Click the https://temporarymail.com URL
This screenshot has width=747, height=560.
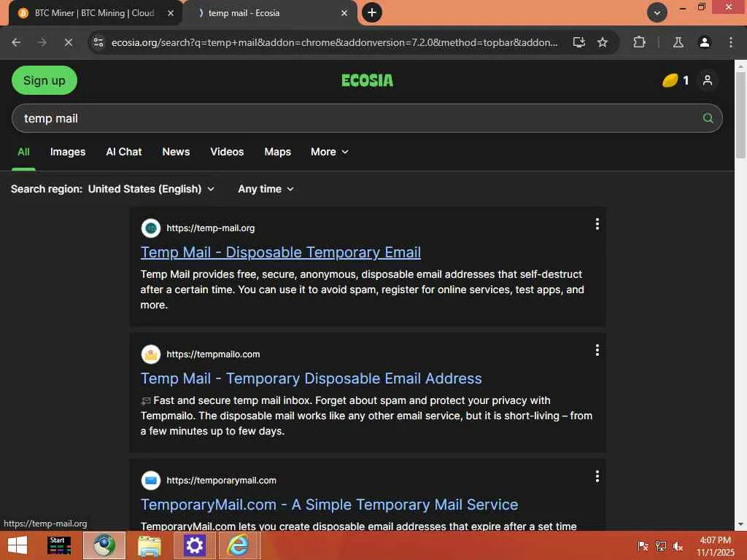(x=221, y=481)
